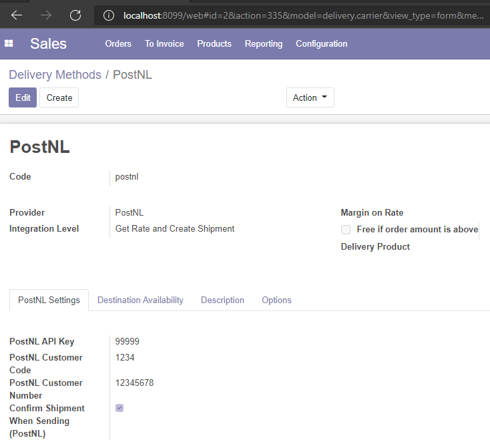
Task: Click the PostNL Customer Code label
Action: [46, 364]
